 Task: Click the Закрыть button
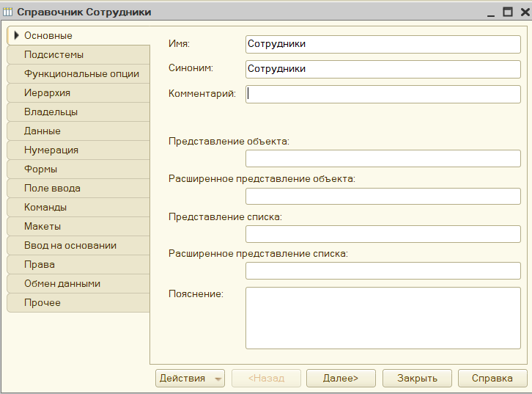(417, 378)
